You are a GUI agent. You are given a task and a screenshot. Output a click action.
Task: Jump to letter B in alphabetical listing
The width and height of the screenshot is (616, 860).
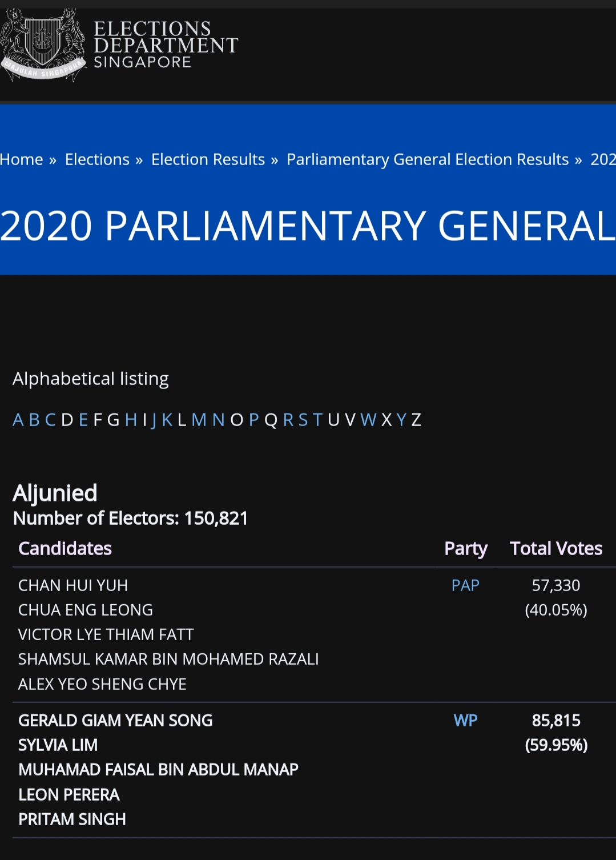34,420
